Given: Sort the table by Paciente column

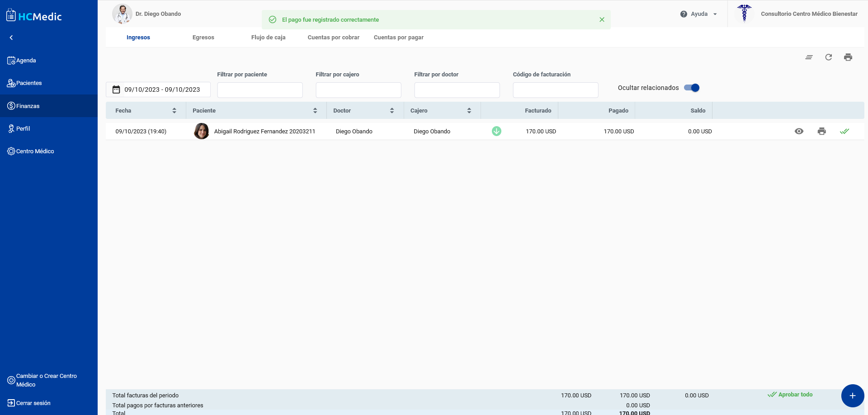Looking at the screenshot, I should (315, 111).
